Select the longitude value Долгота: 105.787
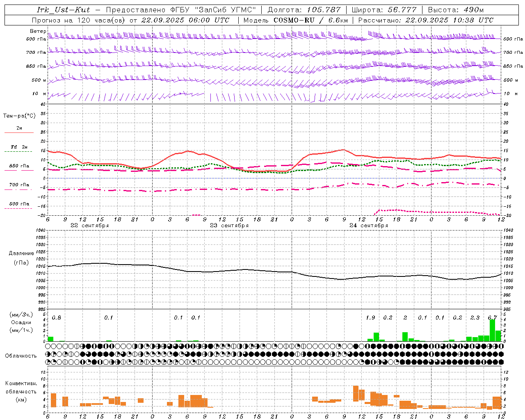This screenshot has height=420, width=525. pyautogui.click(x=304, y=10)
